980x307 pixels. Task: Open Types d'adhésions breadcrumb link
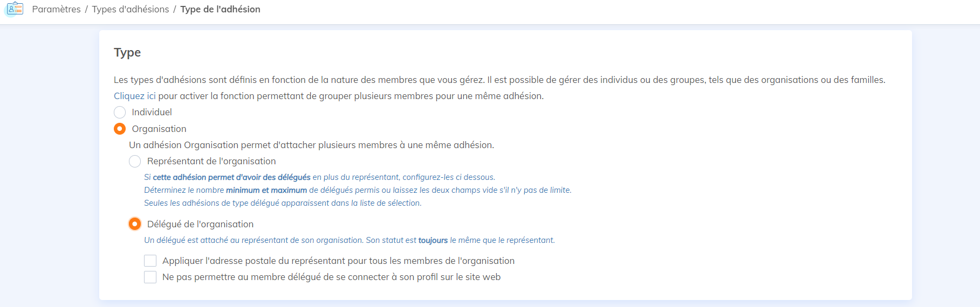tap(131, 9)
